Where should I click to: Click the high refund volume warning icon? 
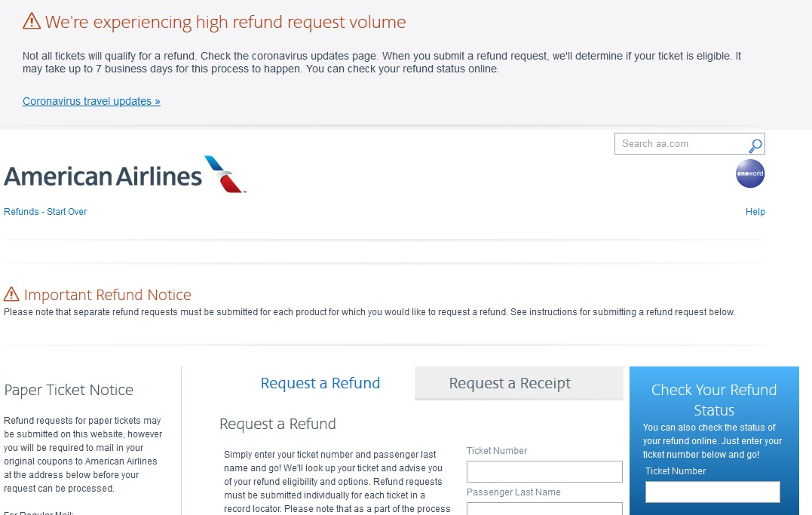tap(32, 21)
